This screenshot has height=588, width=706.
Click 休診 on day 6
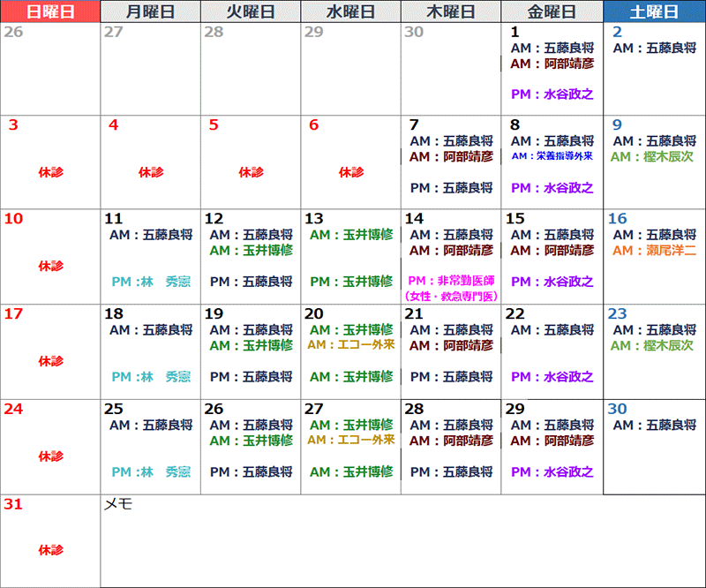click(350, 172)
